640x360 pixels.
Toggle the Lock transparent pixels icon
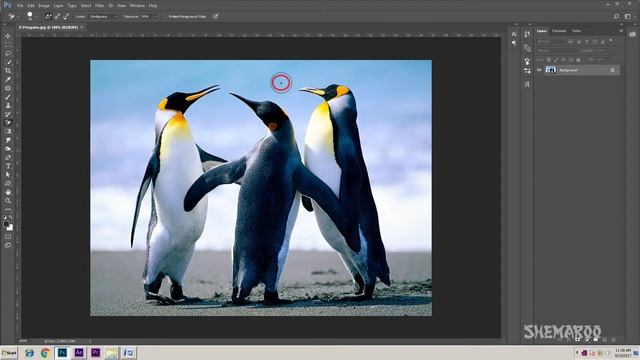tap(549, 60)
